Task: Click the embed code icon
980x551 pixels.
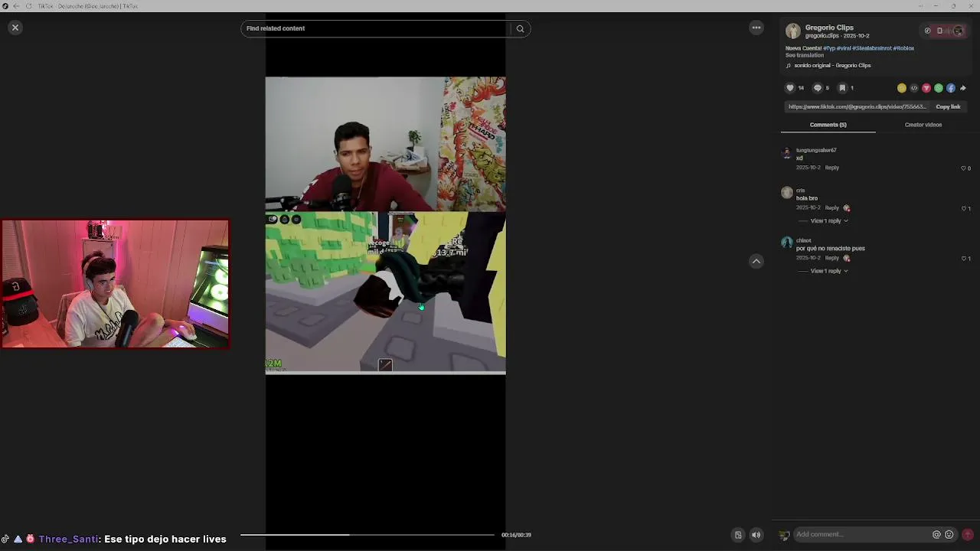Action: (x=914, y=88)
